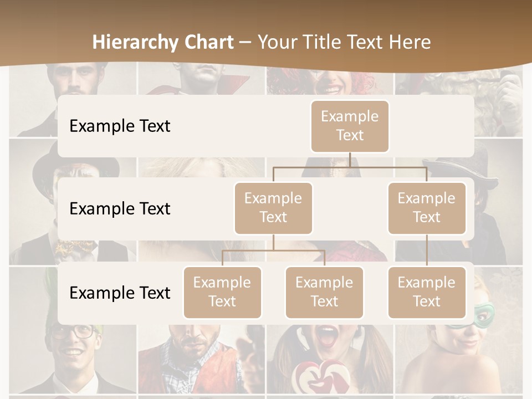This screenshot has height=399, width=532.
Task: Click the rightmost box in the bottom level
Action: (426, 292)
